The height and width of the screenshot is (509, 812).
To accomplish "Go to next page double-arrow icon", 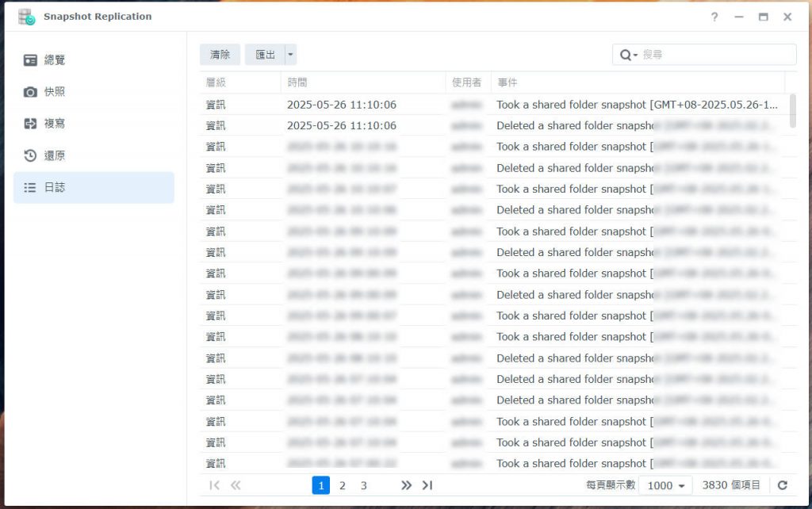I will click(406, 485).
